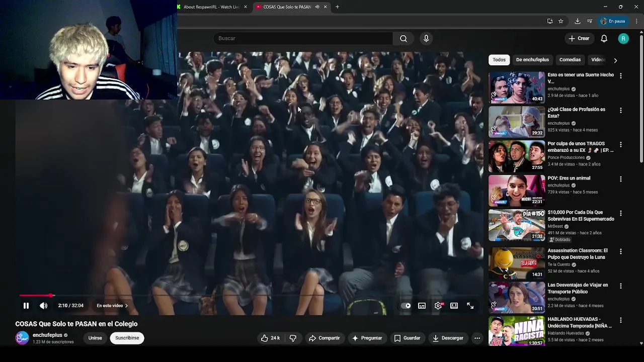Mute the video volume icon
The height and width of the screenshot is (362, 644).
44,306
